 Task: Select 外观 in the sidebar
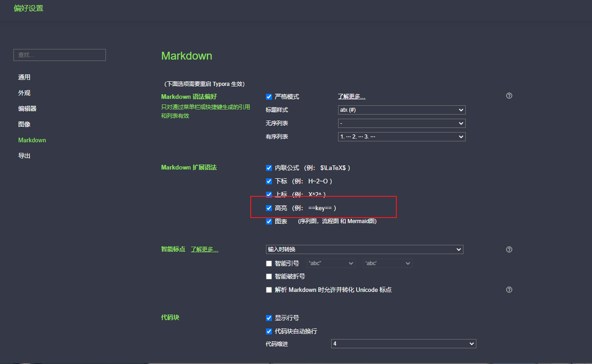[x=24, y=93]
